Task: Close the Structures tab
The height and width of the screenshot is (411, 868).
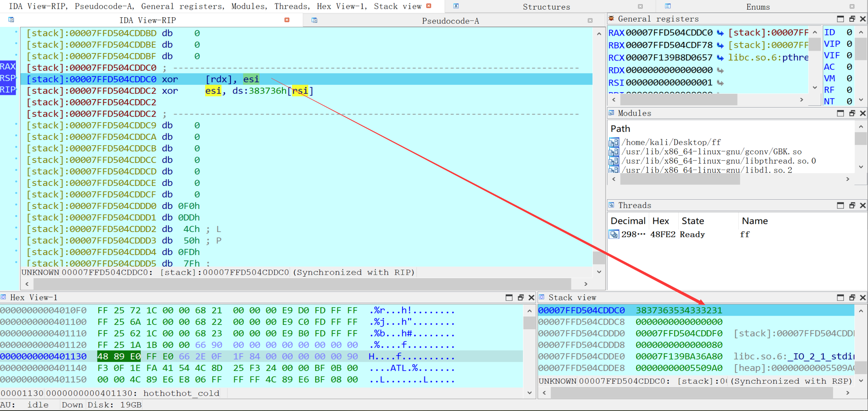Action: click(640, 7)
